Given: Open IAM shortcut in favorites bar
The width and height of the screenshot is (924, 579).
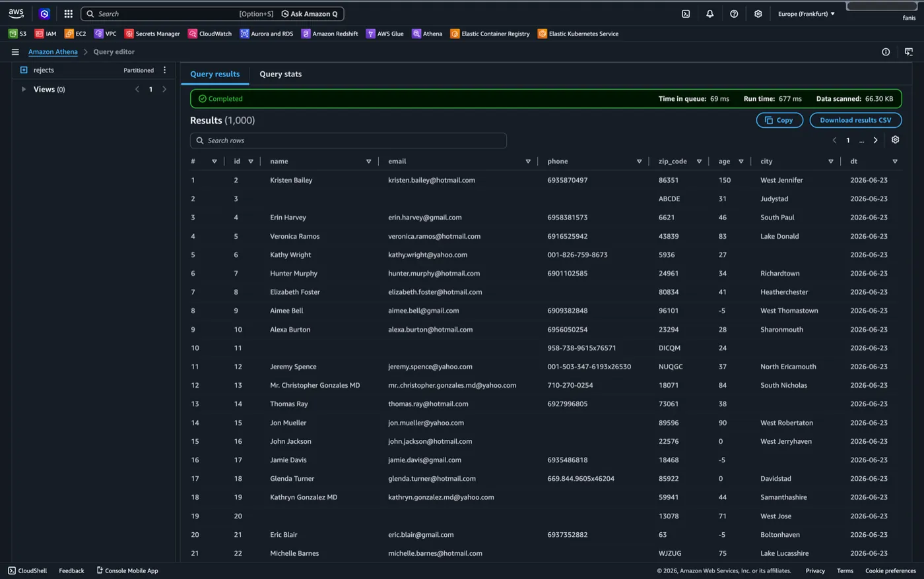Looking at the screenshot, I should (46, 34).
